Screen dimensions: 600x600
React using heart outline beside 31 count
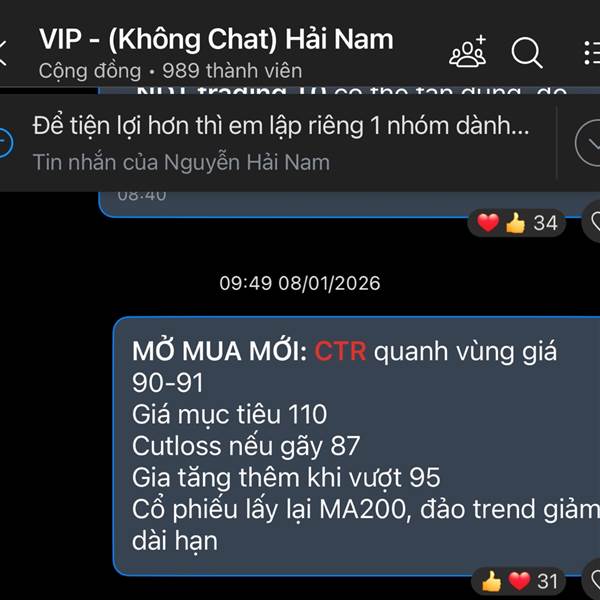592,580
